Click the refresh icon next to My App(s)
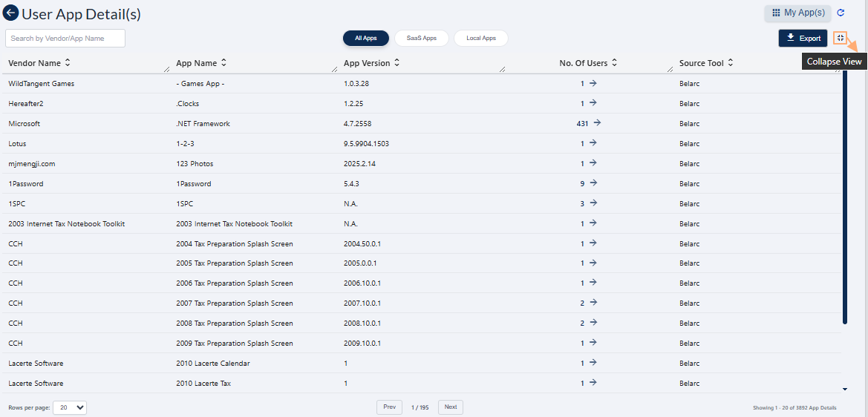This screenshot has height=417, width=868. click(x=841, y=13)
